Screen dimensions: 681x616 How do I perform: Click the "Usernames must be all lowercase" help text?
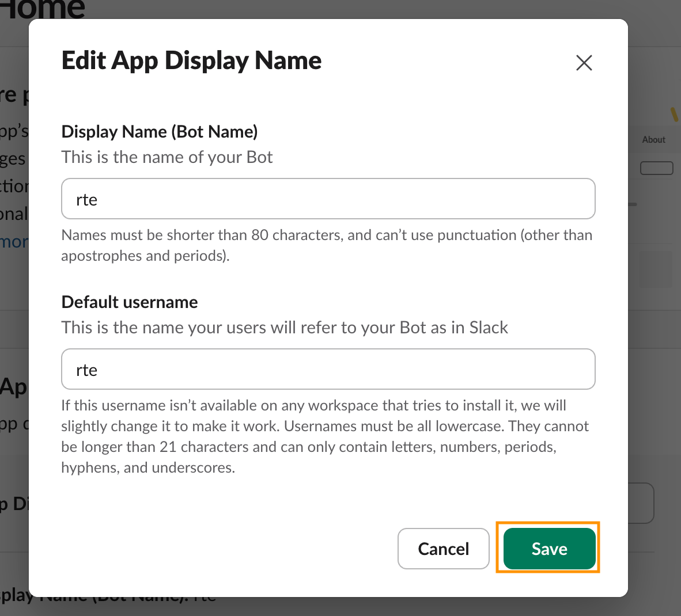(394, 426)
